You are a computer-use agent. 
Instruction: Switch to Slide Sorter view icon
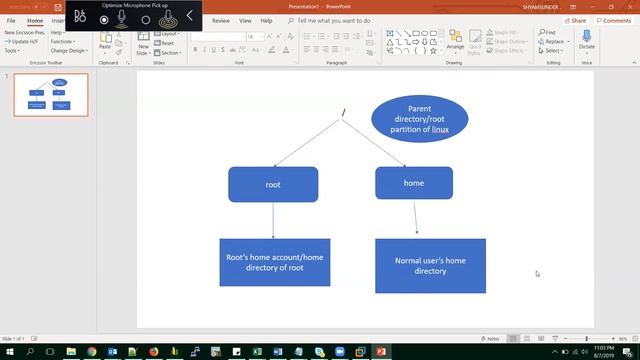click(527, 339)
